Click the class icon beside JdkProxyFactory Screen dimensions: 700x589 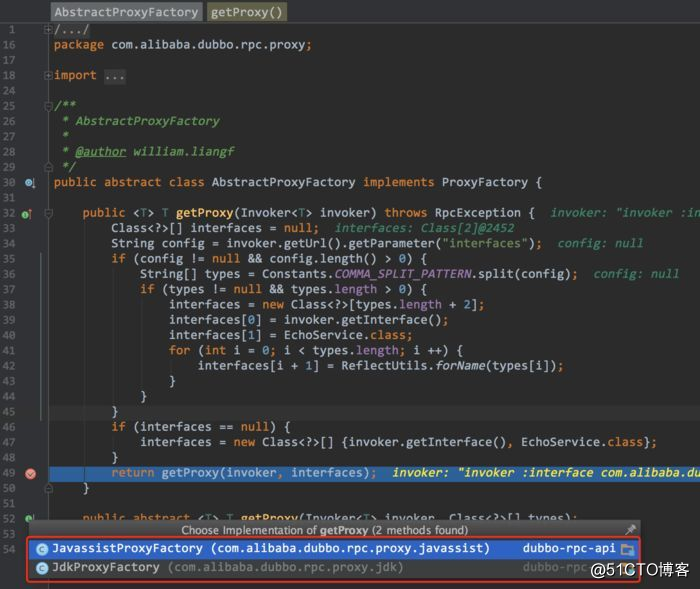[42, 568]
